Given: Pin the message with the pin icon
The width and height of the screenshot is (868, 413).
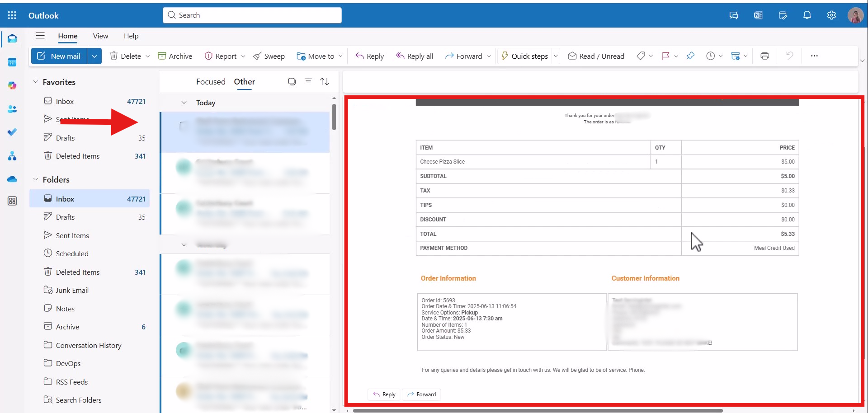Looking at the screenshot, I should [x=690, y=56].
